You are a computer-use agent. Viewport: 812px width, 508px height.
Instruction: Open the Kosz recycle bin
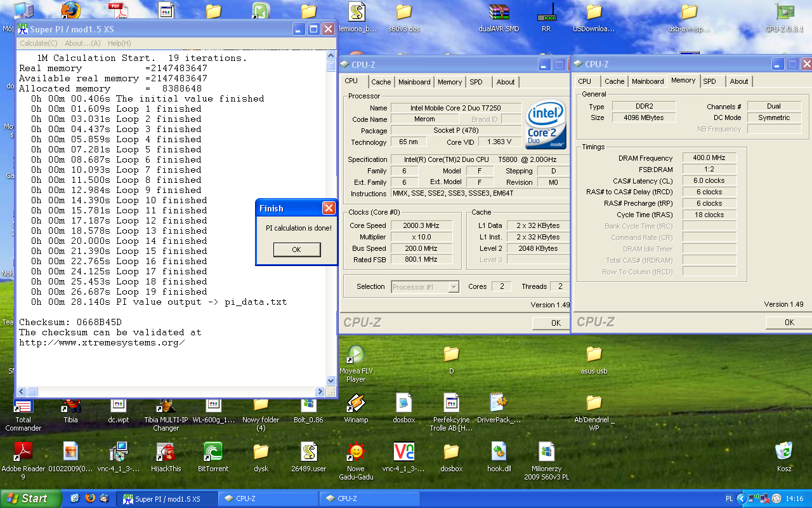coord(784,452)
